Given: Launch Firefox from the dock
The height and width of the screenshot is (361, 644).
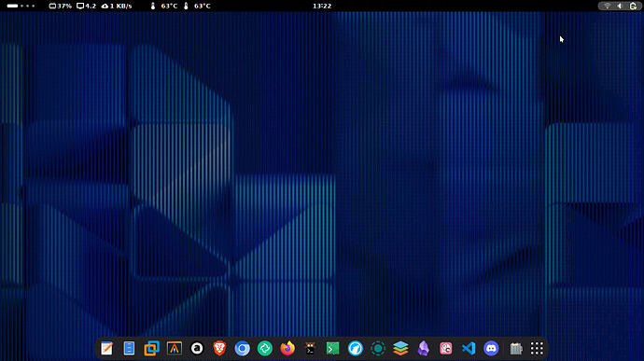Looking at the screenshot, I should pyautogui.click(x=287, y=348).
